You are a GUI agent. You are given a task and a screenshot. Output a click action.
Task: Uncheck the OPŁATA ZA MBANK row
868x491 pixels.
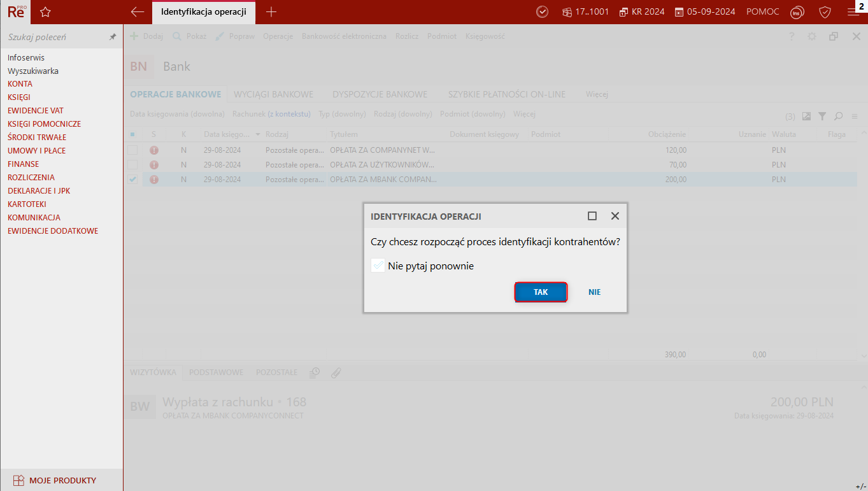(132, 180)
